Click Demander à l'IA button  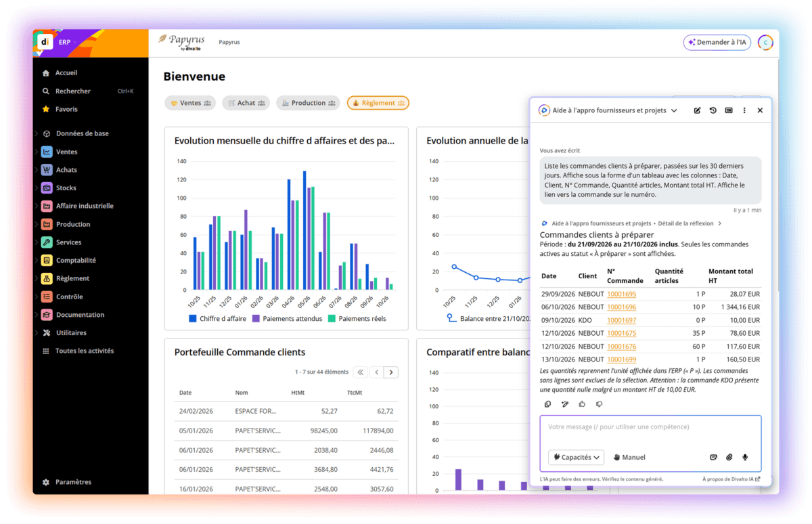click(x=717, y=43)
